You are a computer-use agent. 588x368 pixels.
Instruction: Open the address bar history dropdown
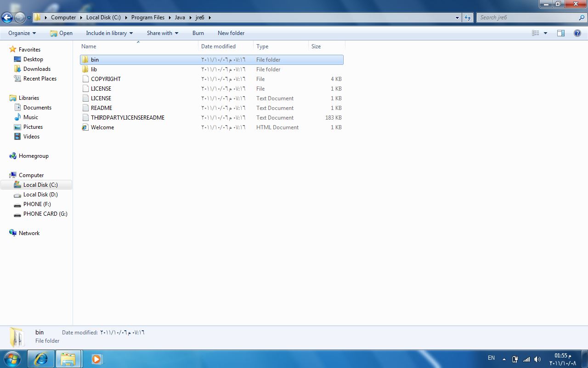[457, 17]
